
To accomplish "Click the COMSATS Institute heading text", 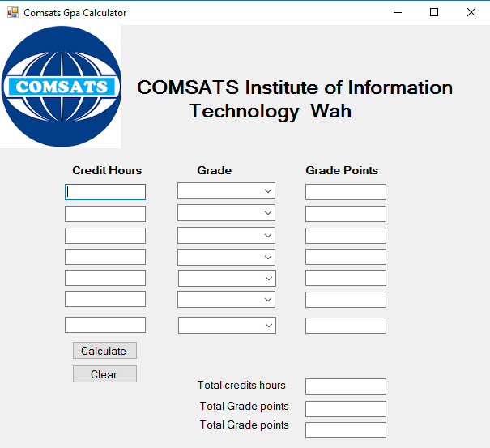I will coord(295,99).
